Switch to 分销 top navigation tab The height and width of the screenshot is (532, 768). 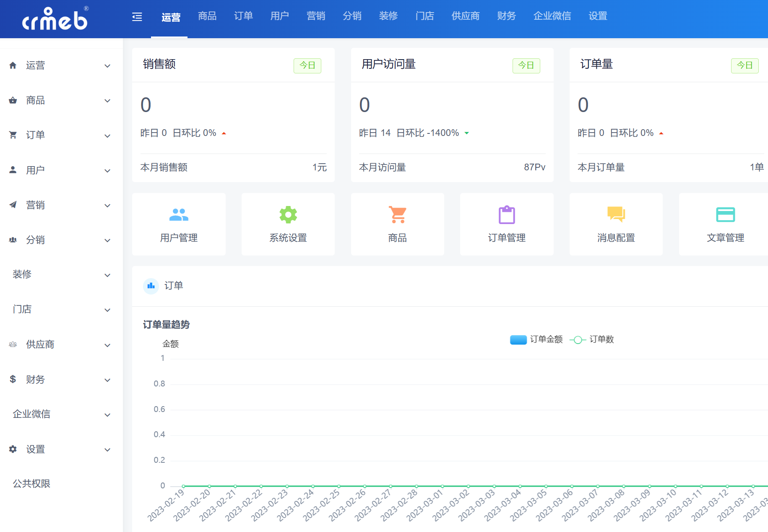tap(352, 16)
